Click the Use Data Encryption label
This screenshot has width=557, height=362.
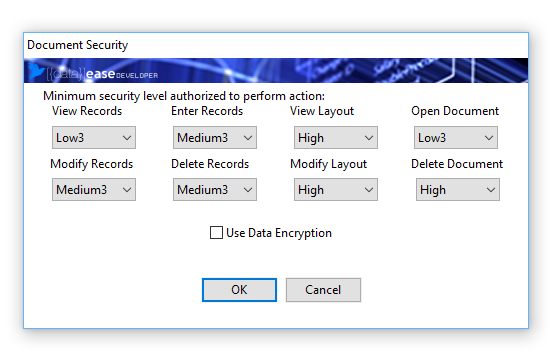tap(279, 233)
